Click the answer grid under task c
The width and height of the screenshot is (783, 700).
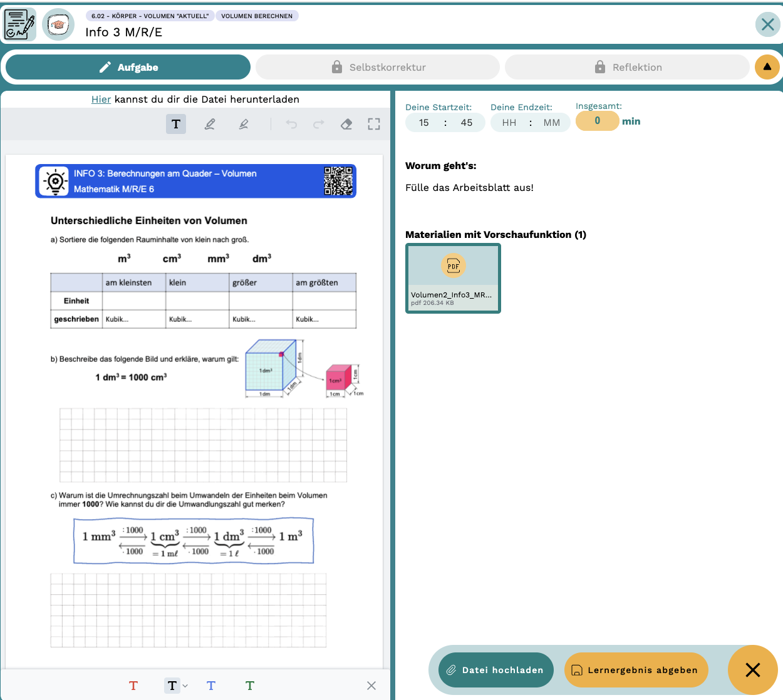[x=189, y=610]
